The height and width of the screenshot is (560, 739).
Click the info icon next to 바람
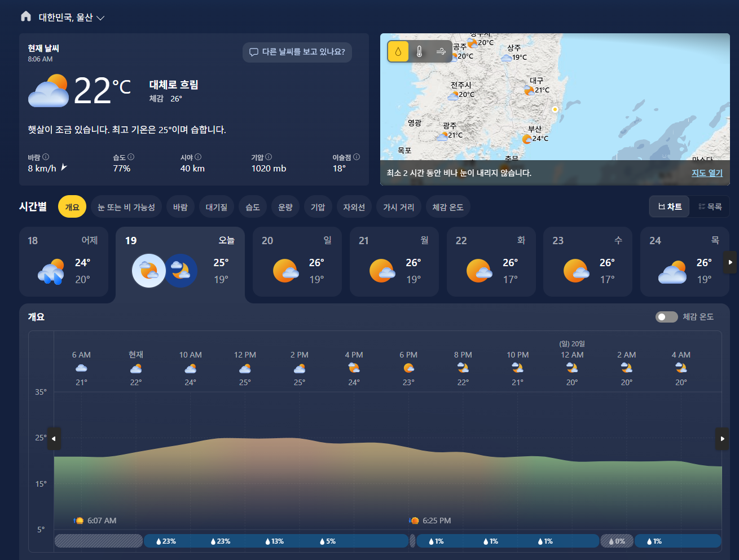pos(46,157)
